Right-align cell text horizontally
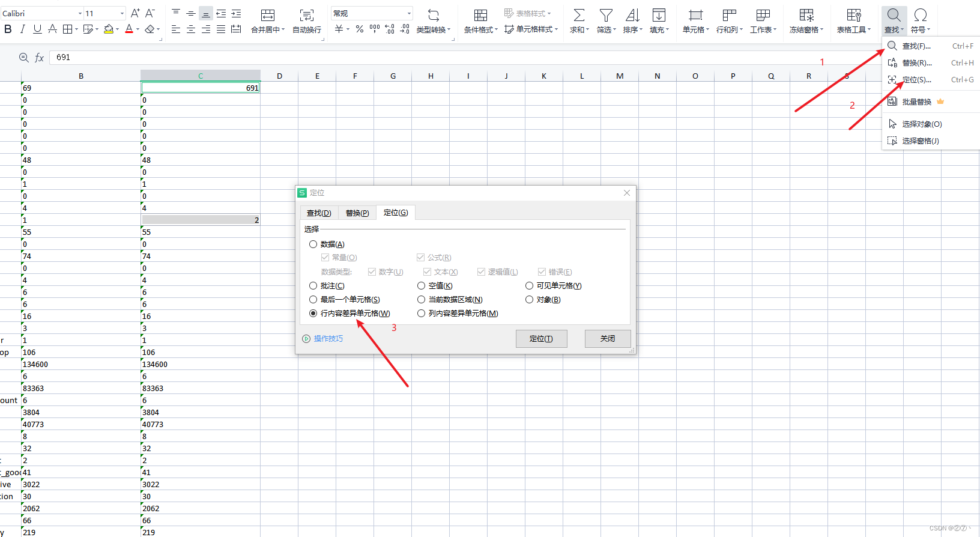 pyautogui.click(x=206, y=29)
